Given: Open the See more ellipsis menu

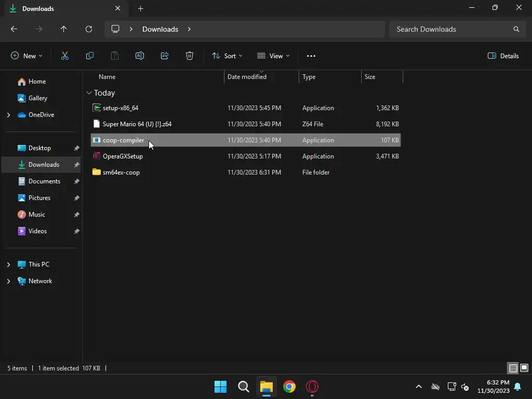Looking at the screenshot, I should 311,56.
